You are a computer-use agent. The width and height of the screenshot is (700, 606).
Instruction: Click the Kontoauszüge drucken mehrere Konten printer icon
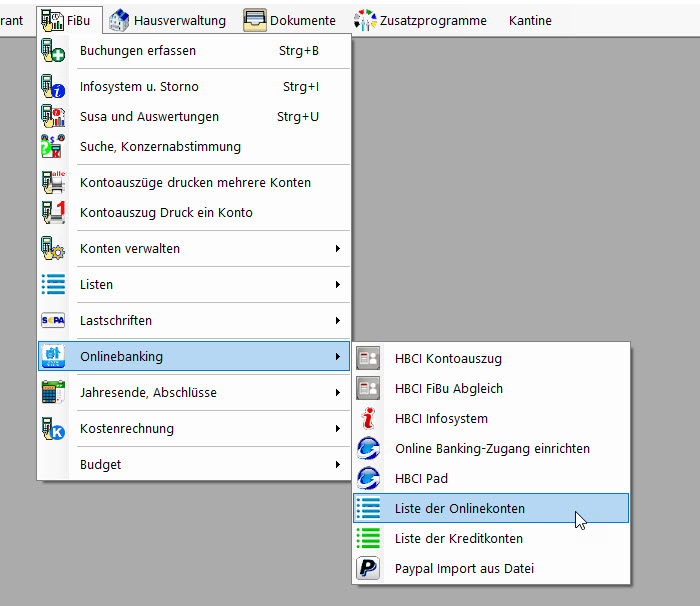[53, 182]
